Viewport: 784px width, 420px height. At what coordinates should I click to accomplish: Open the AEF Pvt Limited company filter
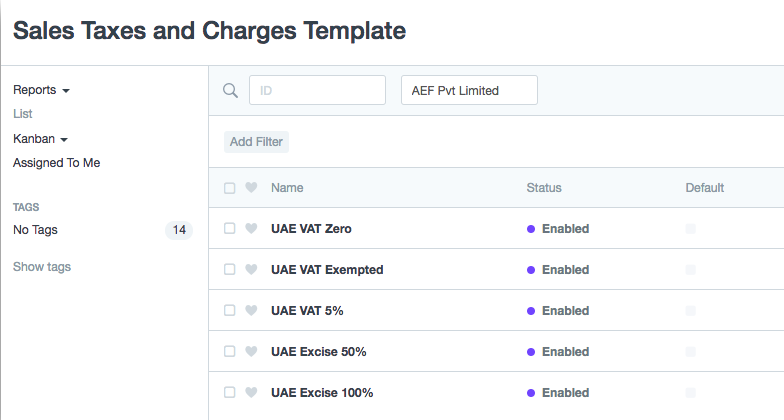tap(469, 90)
